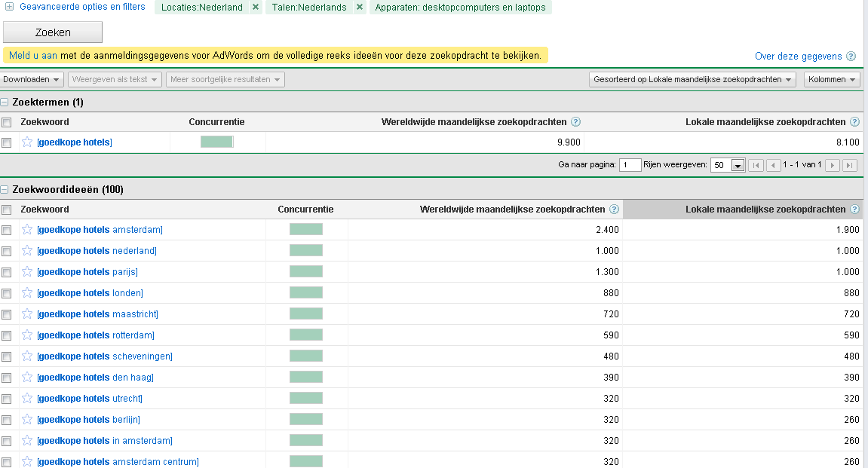Viewport: 868px width, 468px height.
Task: Select local searches value 8.100
Action: [848, 142]
